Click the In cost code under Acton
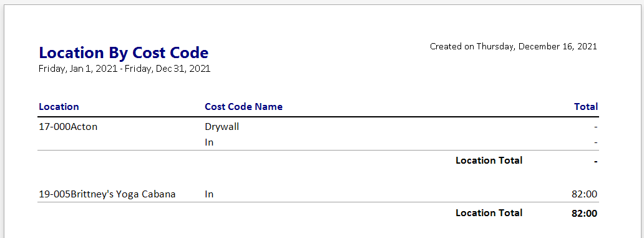 [x=209, y=142]
